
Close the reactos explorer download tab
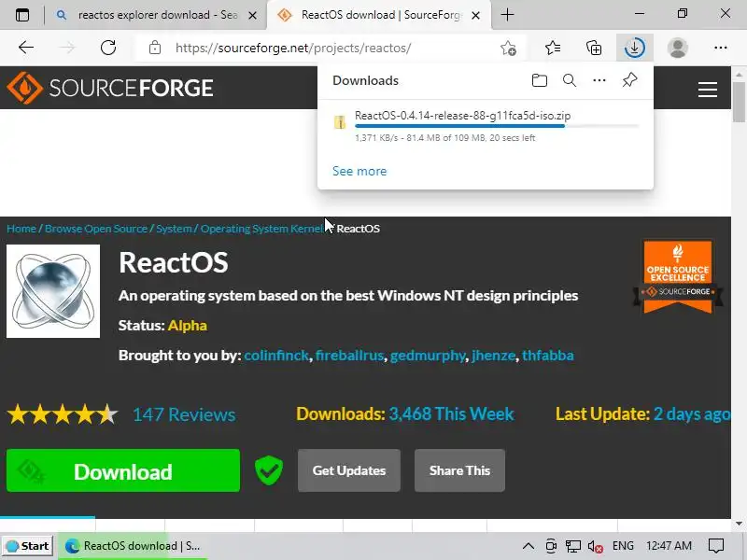click(x=253, y=15)
